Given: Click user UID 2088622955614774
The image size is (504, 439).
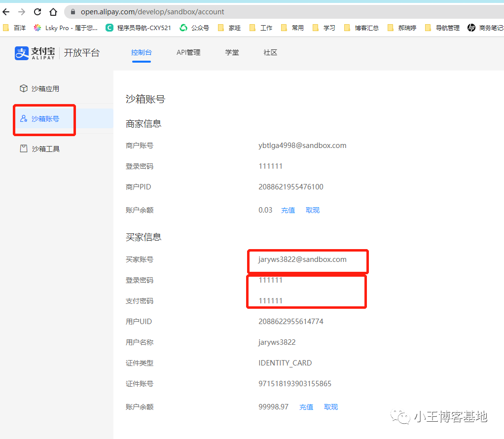Looking at the screenshot, I should point(291,322).
